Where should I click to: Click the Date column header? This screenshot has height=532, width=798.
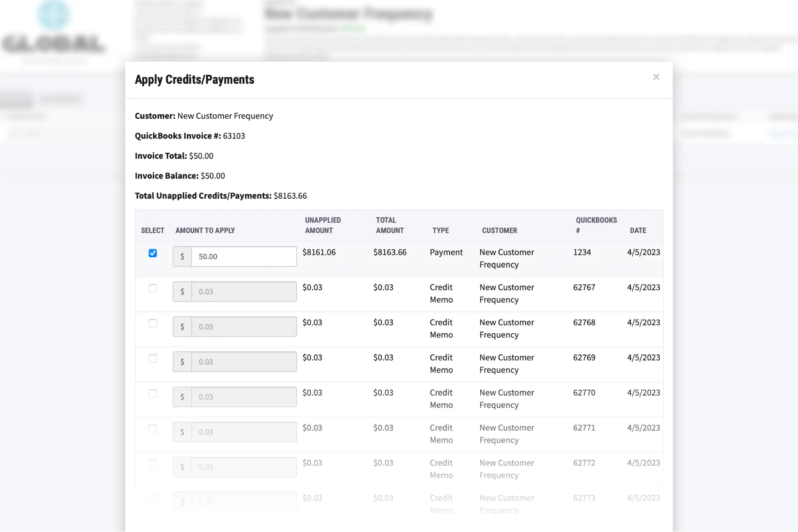click(638, 230)
